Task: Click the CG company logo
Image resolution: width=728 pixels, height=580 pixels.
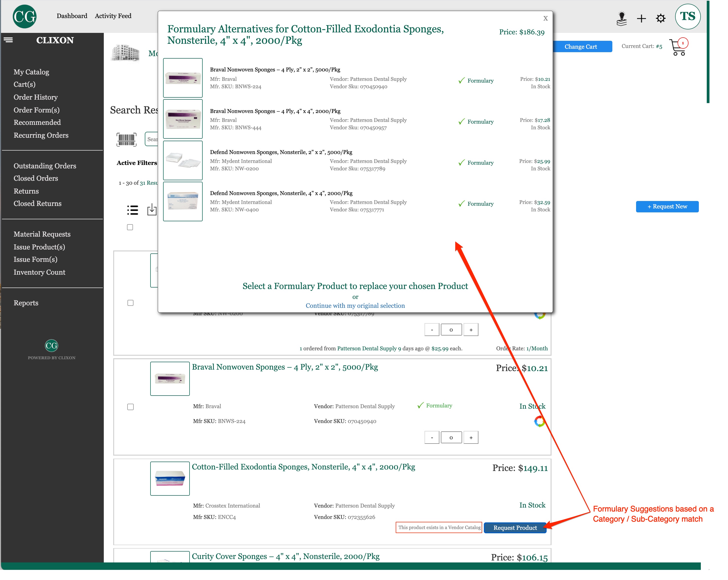Action: (x=25, y=16)
